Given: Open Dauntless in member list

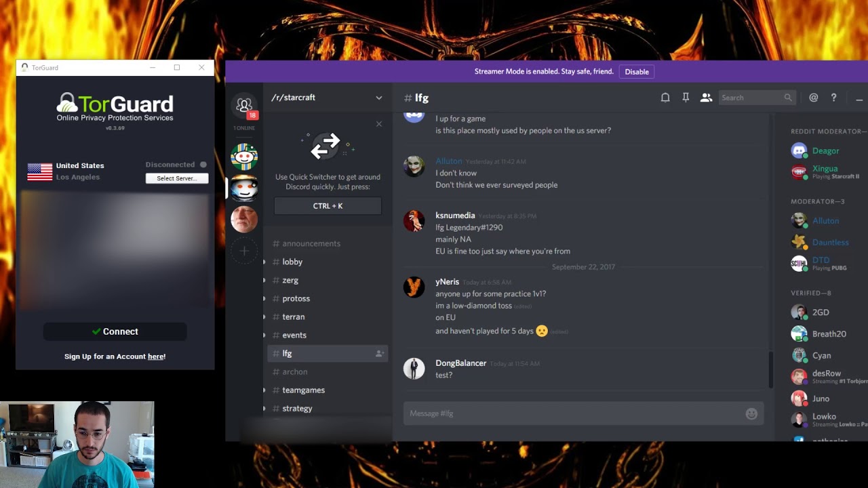Looking at the screenshot, I should pos(829,242).
